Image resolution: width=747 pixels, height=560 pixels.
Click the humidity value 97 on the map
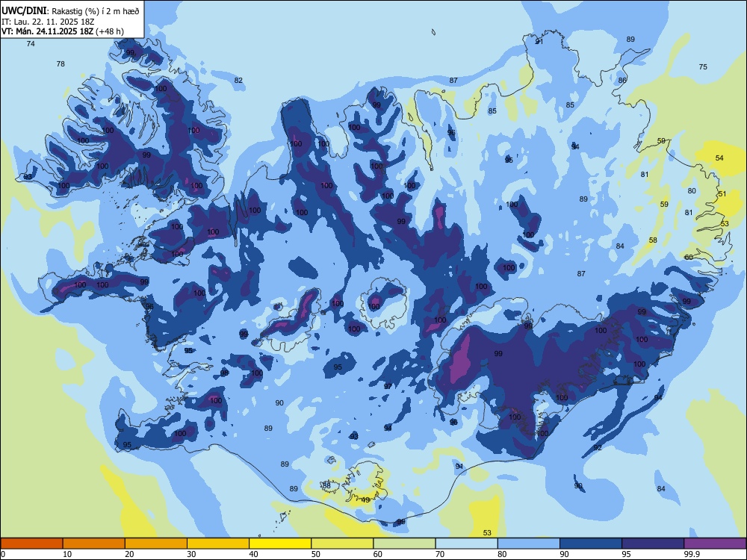pyautogui.click(x=388, y=386)
